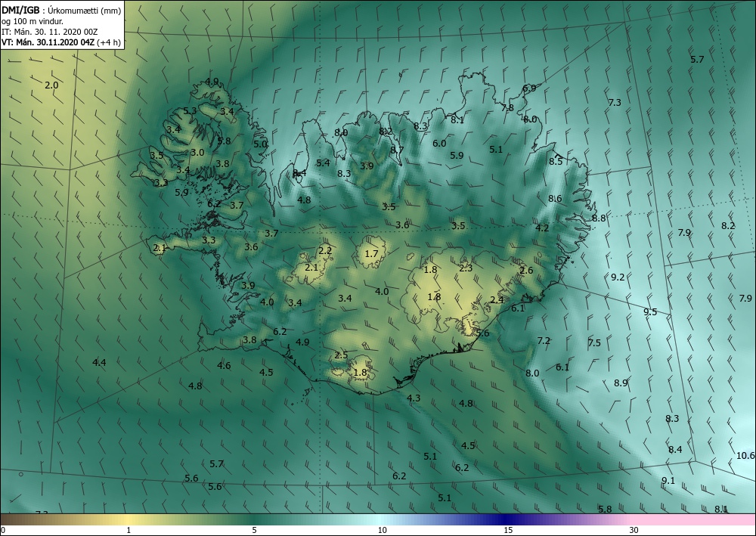This screenshot has height=536, width=756.
Task: Click the '30' label on the color scale
Action: point(634,530)
